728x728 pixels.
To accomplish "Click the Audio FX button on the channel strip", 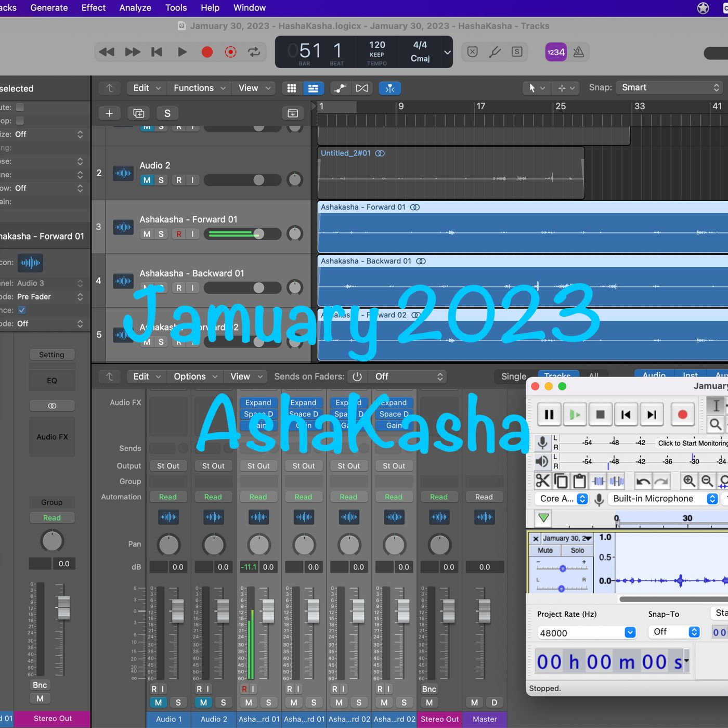I will click(x=51, y=437).
